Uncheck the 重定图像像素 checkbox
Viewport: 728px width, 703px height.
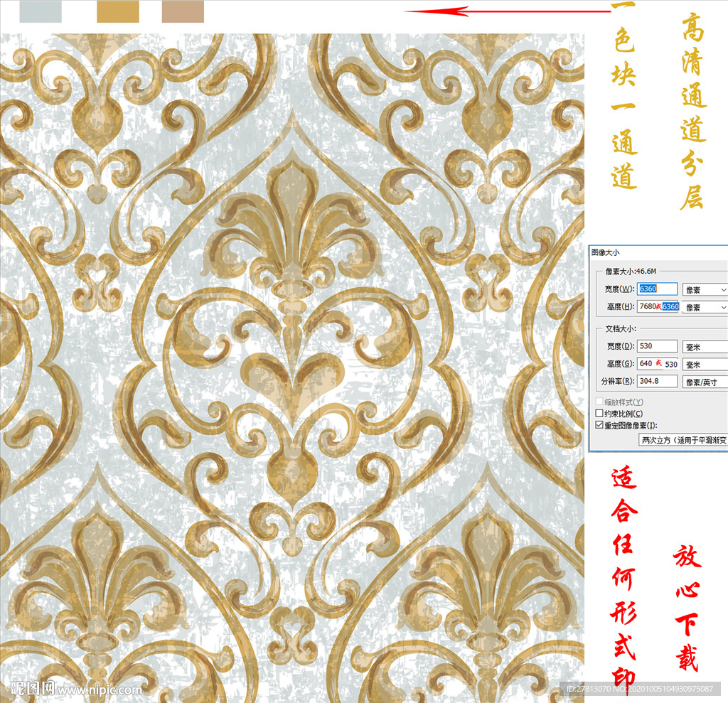pyautogui.click(x=599, y=424)
